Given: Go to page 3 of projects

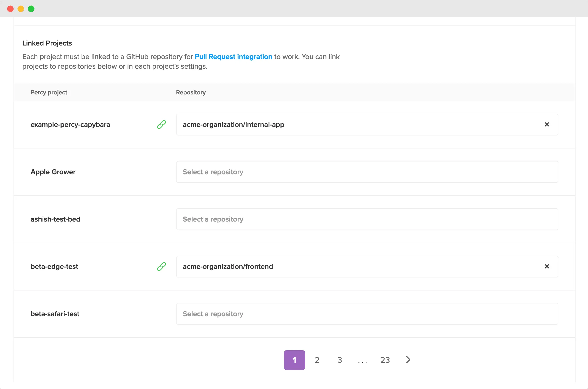Looking at the screenshot, I should coord(339,360).
